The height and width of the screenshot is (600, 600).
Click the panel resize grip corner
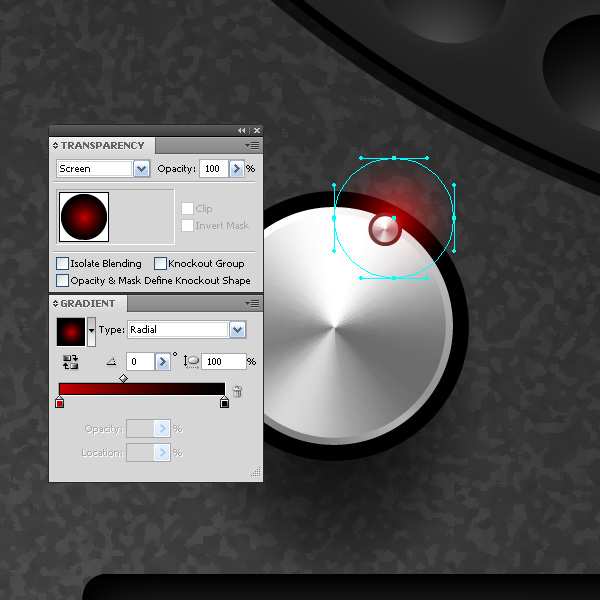pyautogui.click(x=256, y=472)
